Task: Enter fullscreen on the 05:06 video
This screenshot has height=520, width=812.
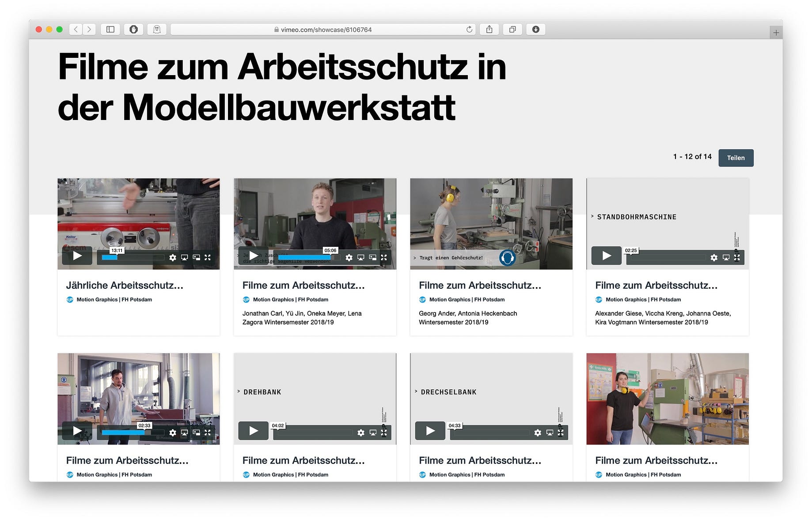Action: coord(384,257)
